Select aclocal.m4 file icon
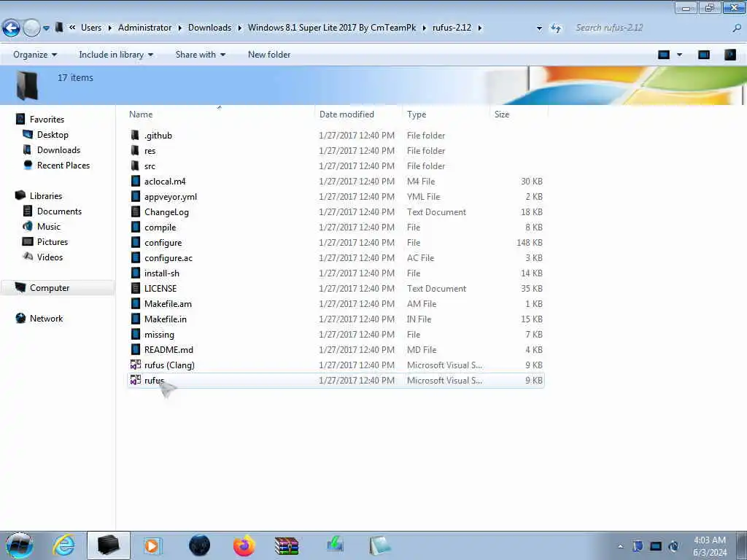Screen dimensions: 747x560 tap(135, 182)
